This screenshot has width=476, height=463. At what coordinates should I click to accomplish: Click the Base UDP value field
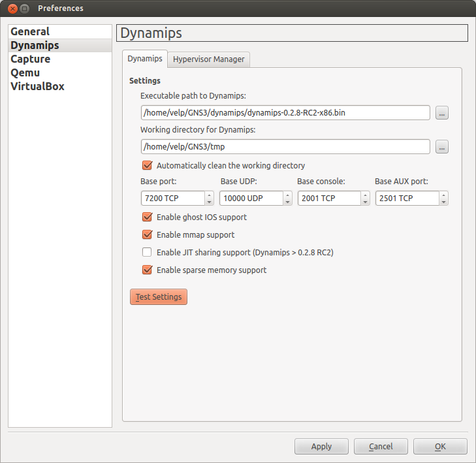(x=251, y=199)
